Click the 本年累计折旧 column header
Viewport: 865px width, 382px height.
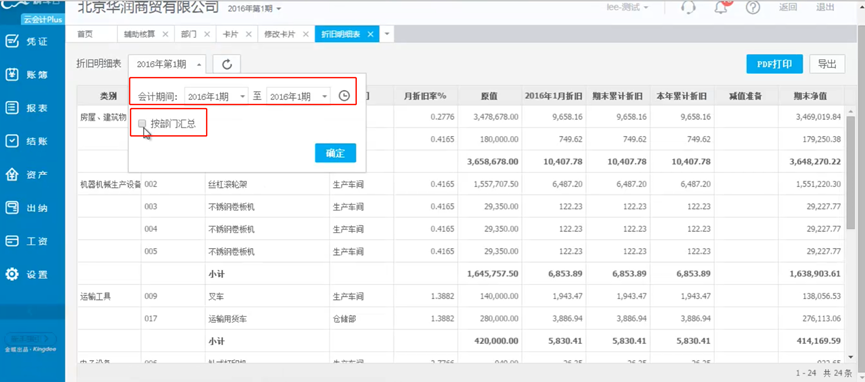(682, 96)
